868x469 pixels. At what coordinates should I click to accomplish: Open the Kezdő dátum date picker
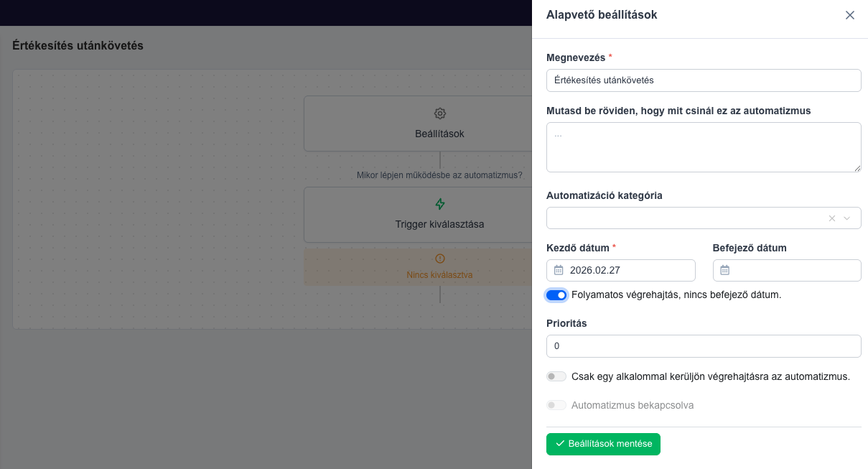click(621, 270)
